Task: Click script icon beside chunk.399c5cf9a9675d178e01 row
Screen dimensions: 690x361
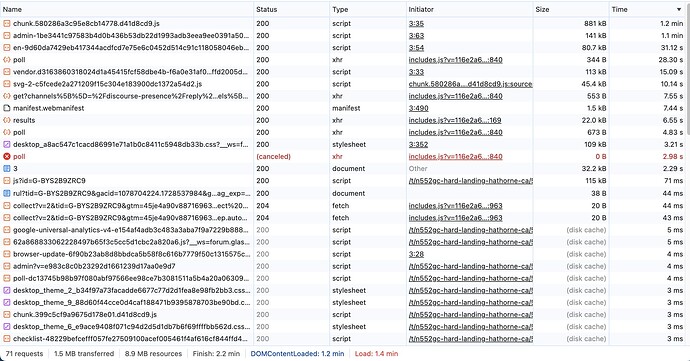Action: 7,315
